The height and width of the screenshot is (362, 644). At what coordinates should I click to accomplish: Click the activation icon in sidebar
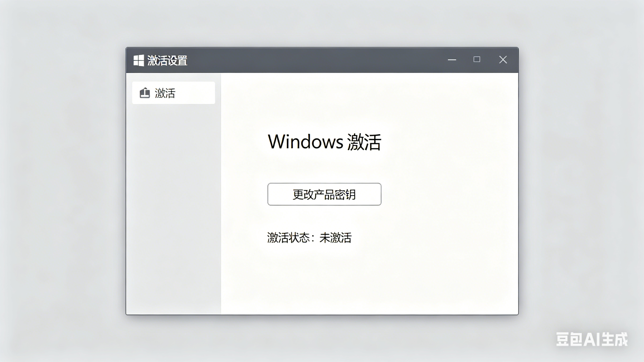pyautogui.click(x=145, y=93)
